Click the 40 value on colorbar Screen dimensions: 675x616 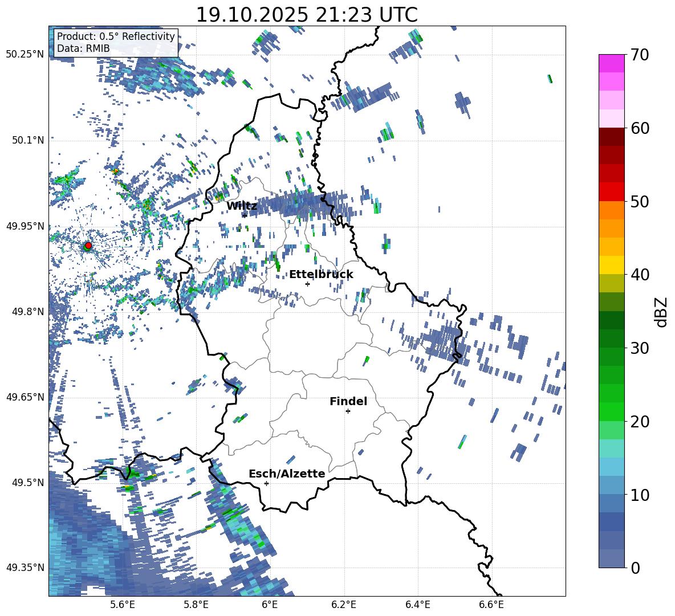[640, 275]
